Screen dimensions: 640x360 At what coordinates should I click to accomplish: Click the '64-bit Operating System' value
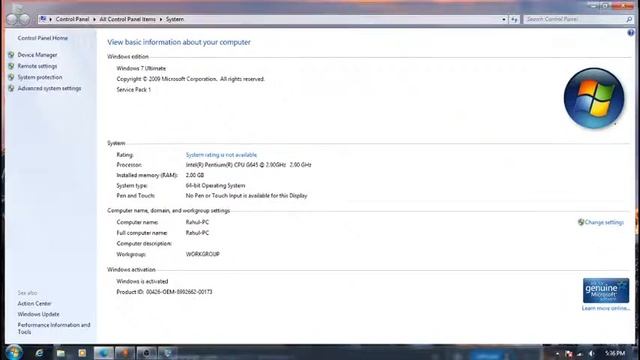click(x=216, y=186)
